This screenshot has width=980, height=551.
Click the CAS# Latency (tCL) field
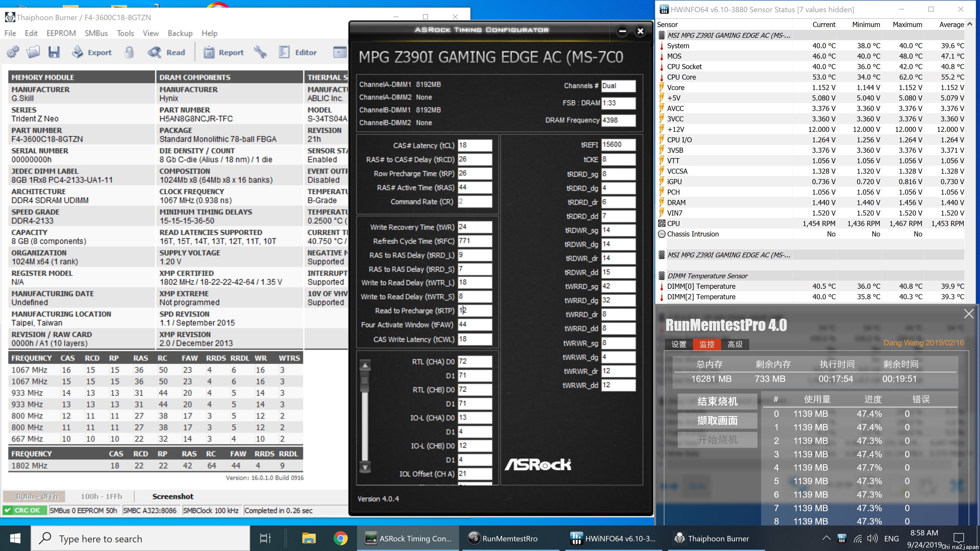pos(474,145)
